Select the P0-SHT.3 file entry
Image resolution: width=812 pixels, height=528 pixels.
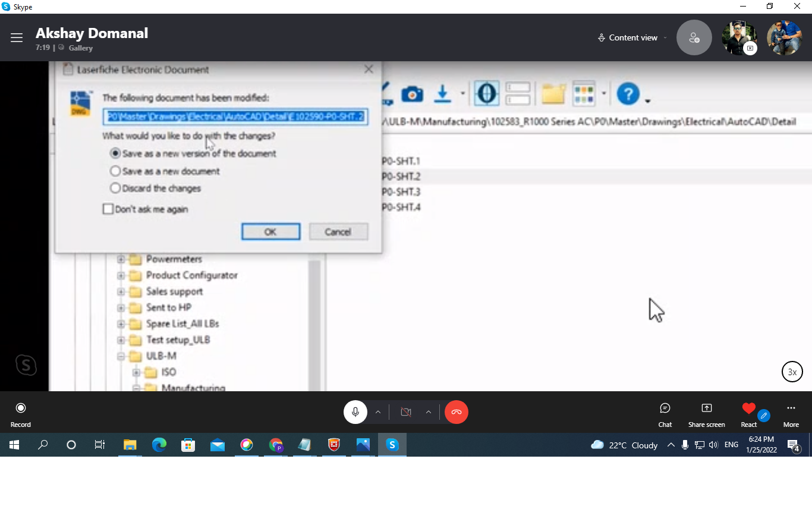click(x=401, y=192)
